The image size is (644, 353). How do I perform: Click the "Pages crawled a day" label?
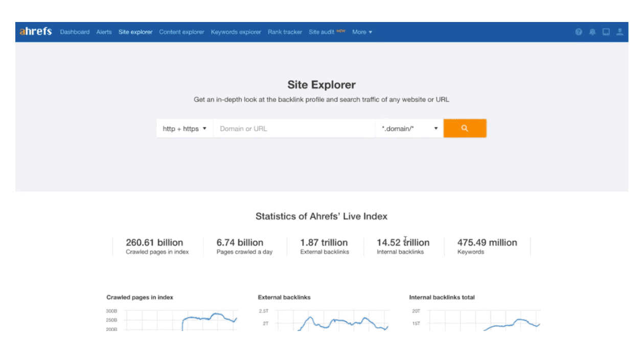tap(244, 252)
